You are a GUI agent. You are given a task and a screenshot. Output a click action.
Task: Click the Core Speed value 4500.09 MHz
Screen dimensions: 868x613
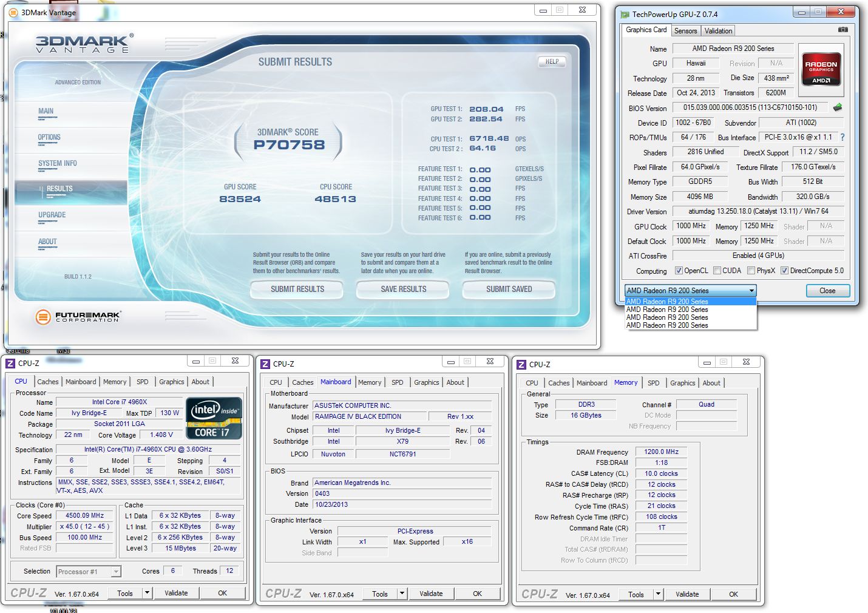coord(85,515)
